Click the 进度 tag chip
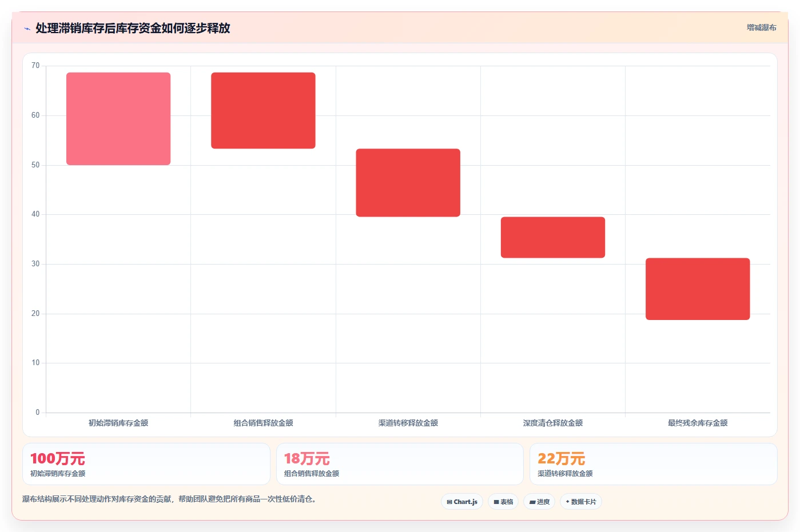 click(x=539, y=502)
